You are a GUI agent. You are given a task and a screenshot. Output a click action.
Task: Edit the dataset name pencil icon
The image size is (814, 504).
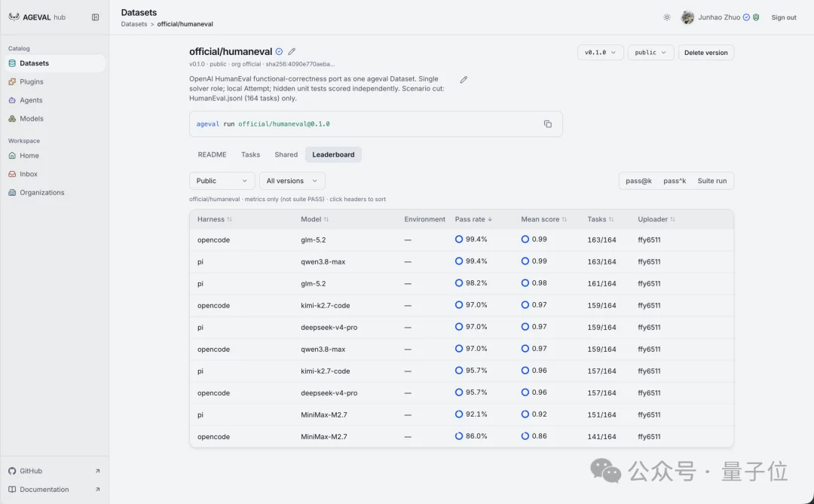[x=292, y=51]
